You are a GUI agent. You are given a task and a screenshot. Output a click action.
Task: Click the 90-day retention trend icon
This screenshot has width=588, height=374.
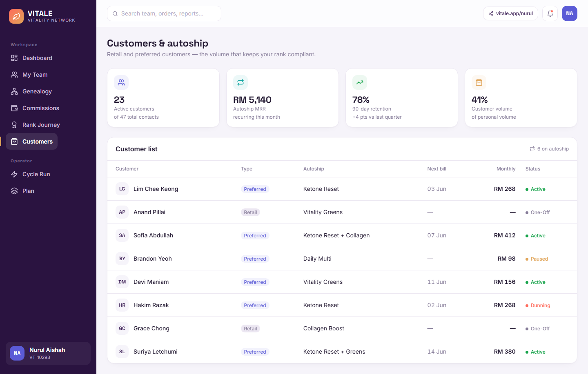pos(360,82)
